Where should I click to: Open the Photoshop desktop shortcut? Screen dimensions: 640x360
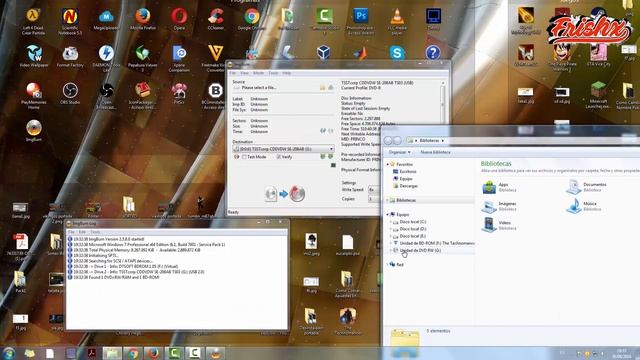click(361, 20)
